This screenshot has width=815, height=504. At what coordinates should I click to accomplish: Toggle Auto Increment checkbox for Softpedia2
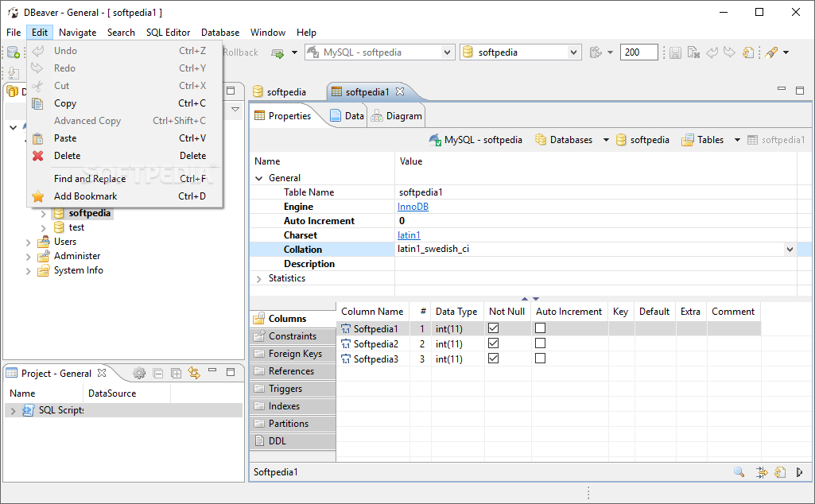[540, 343]
